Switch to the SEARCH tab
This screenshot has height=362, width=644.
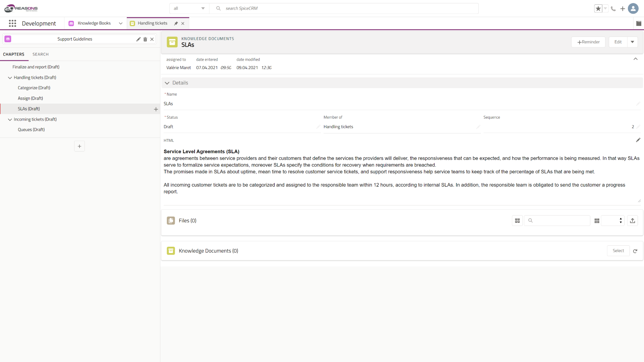click(41, 54)
